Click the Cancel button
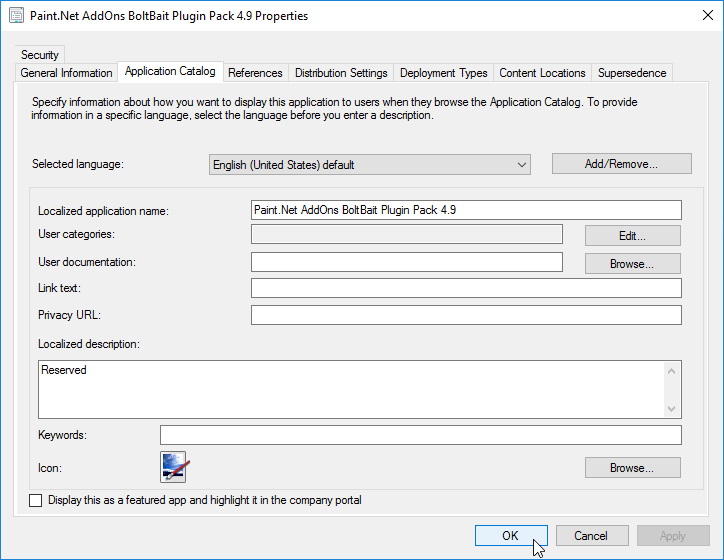724x560 pixels. [592, 536]
